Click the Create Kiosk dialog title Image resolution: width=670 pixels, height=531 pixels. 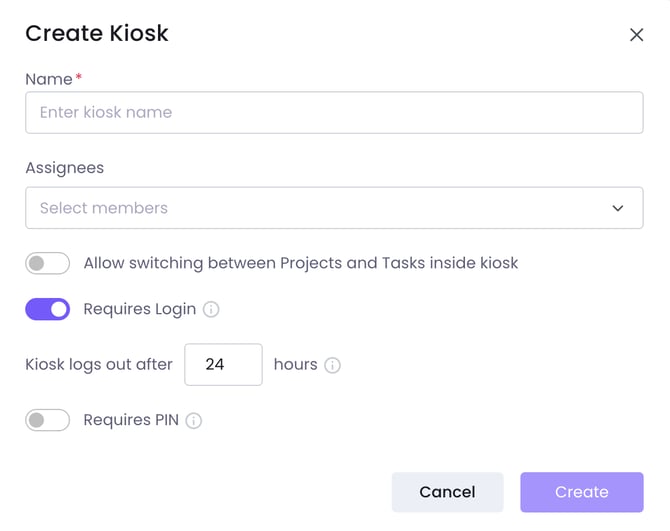[x=97, y=33]
